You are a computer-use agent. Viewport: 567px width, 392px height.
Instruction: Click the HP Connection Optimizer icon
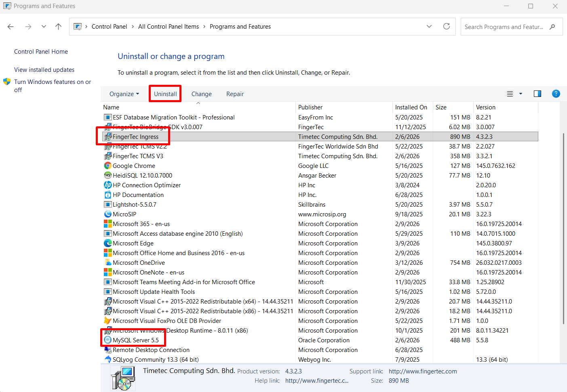pos(107,185)
